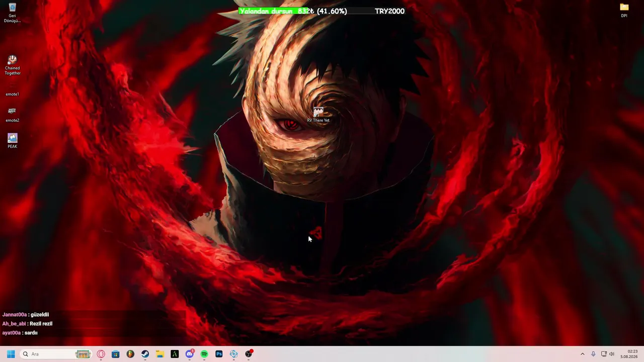Image resolution: width=644 pixels, height=362 pixels.
Task: Click the Ah_be_abi chat message
Action: pos(27,324)
